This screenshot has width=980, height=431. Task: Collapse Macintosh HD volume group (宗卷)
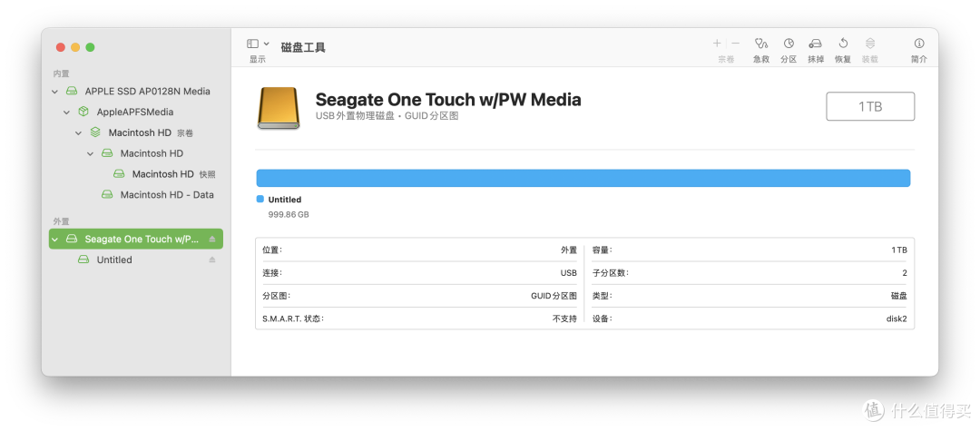[79, 133]
